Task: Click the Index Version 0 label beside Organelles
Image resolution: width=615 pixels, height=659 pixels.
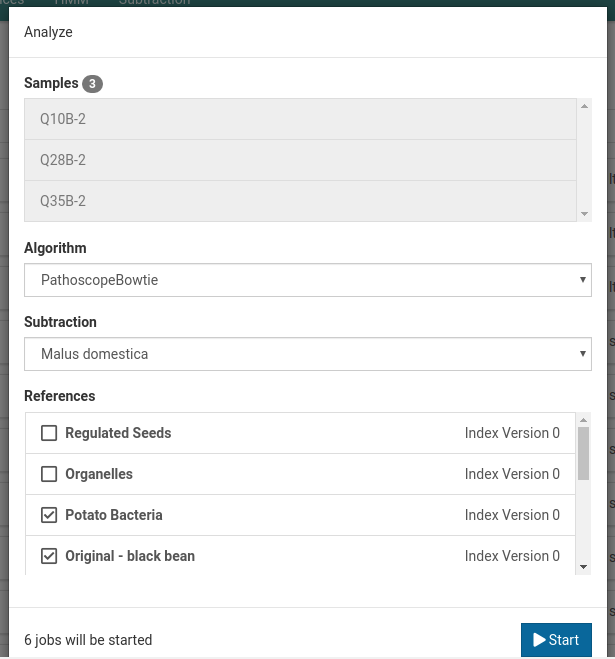Action: (512, 474)
